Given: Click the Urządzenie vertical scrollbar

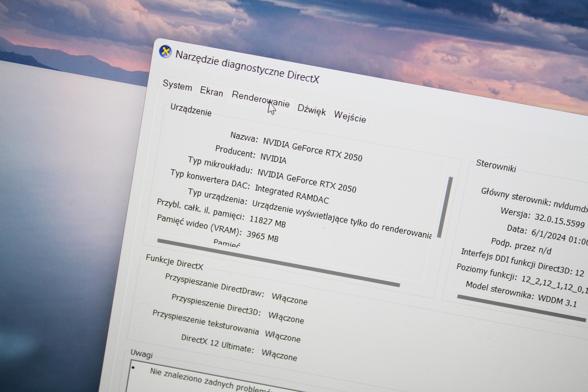Looking at the screenshot, I should [x=445, y=207].
